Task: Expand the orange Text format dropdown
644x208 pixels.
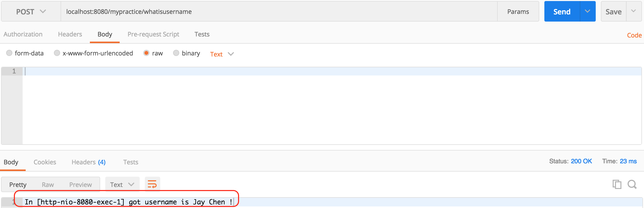Action: pos(222,54)
